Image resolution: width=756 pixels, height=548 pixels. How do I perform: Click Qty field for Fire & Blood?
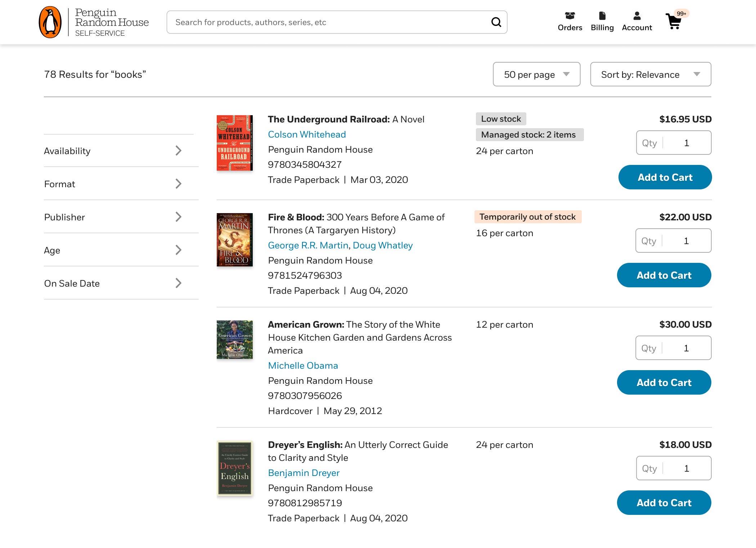674,241
